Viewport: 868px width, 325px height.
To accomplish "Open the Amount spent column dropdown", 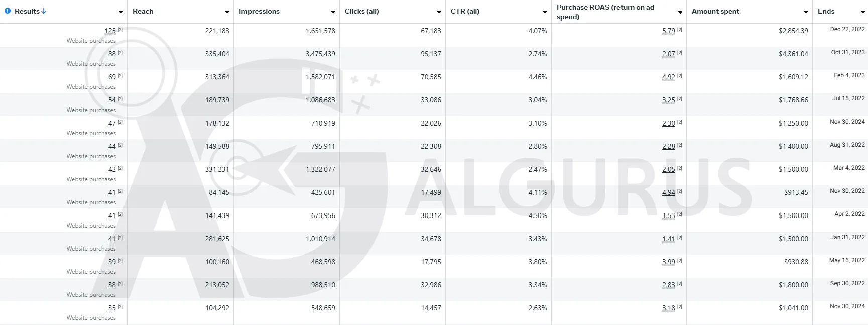I will (806, 12).
